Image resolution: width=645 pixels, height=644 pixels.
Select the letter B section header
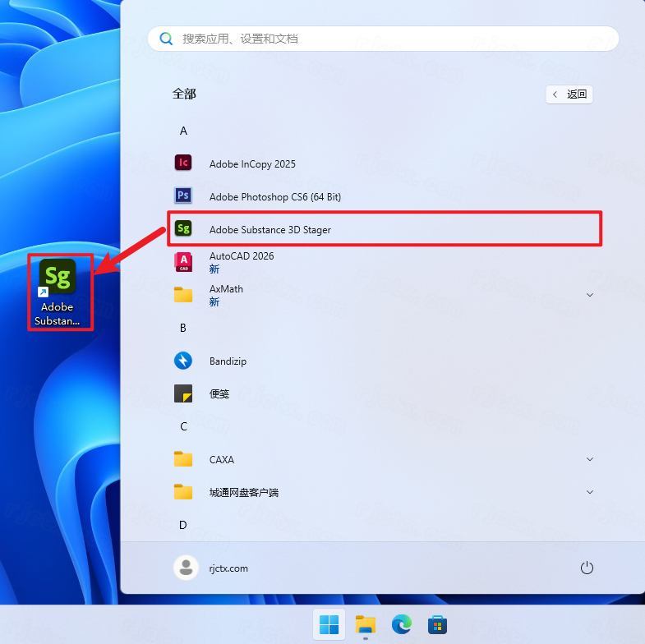(183, 328)
